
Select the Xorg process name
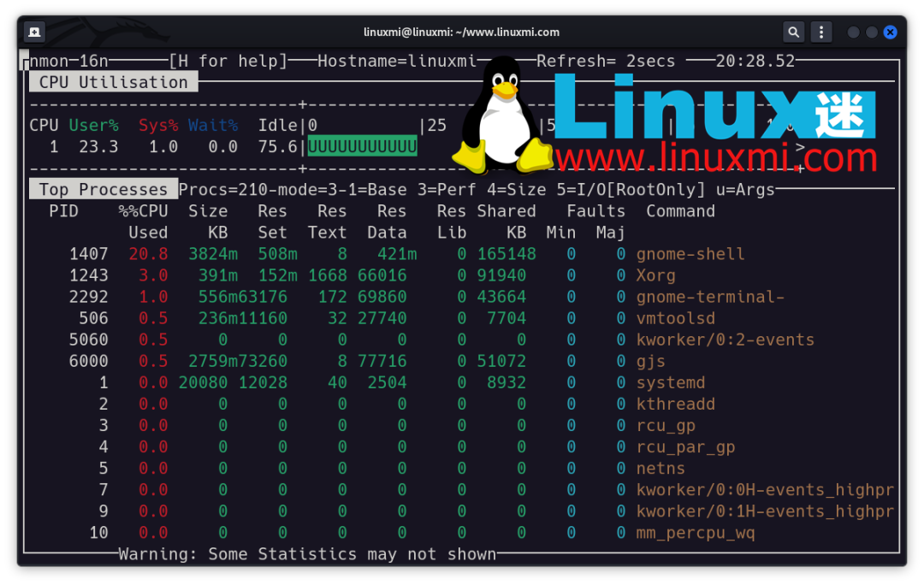pyautogui.click(x=655, y=275)
